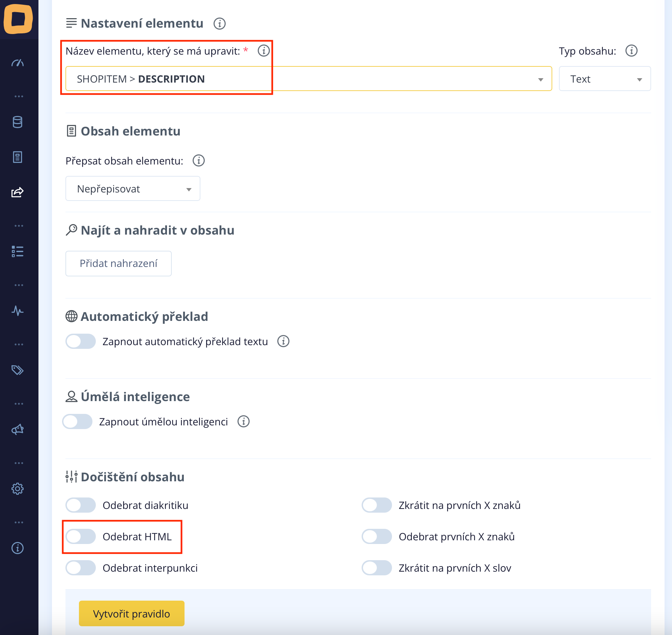Open the list menu item in sidebar

tap(18, 251)
